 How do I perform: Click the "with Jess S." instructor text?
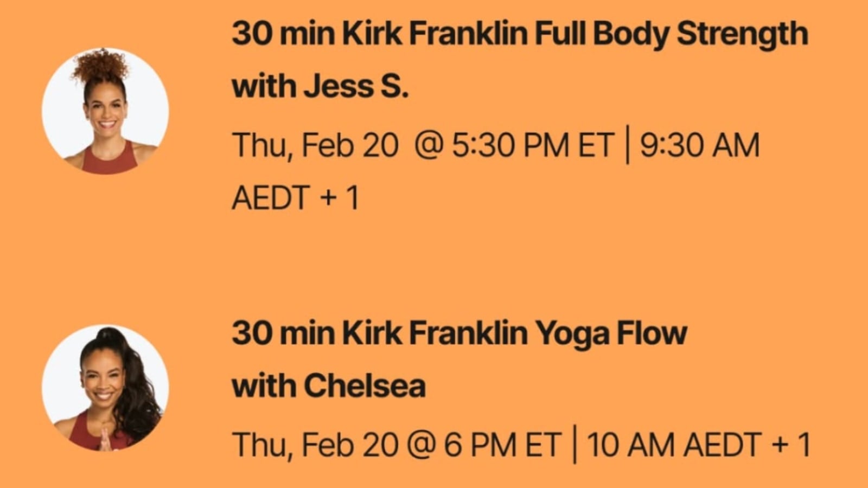coord(320,87)
